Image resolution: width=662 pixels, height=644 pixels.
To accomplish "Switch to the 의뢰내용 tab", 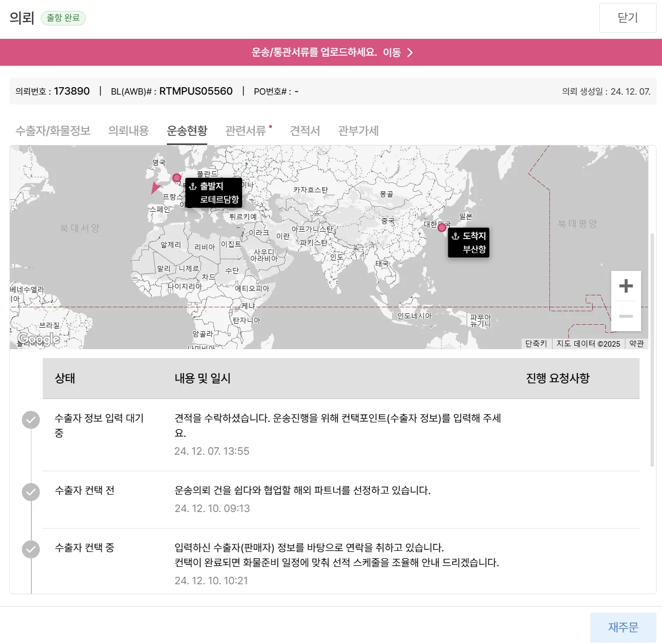I will (x=129, y=131).
